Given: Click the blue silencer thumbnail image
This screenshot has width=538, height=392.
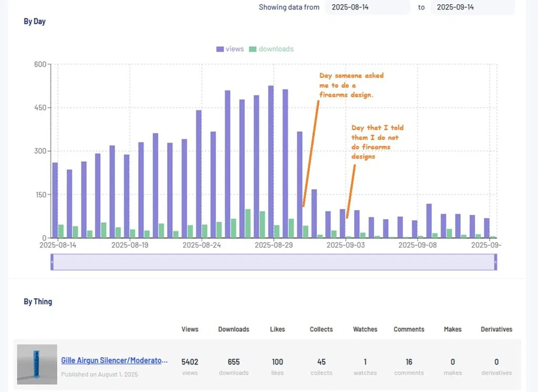Looking at the screenshot, I should coord(37,364).
